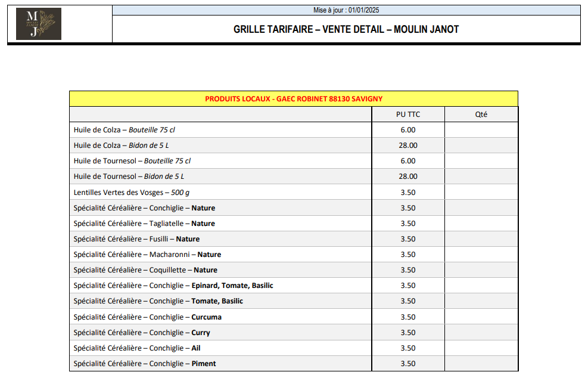Select price 28.00 for Huile de Tournesol bidon
Viewport: 588px width, 378px height.
(408, 176)
